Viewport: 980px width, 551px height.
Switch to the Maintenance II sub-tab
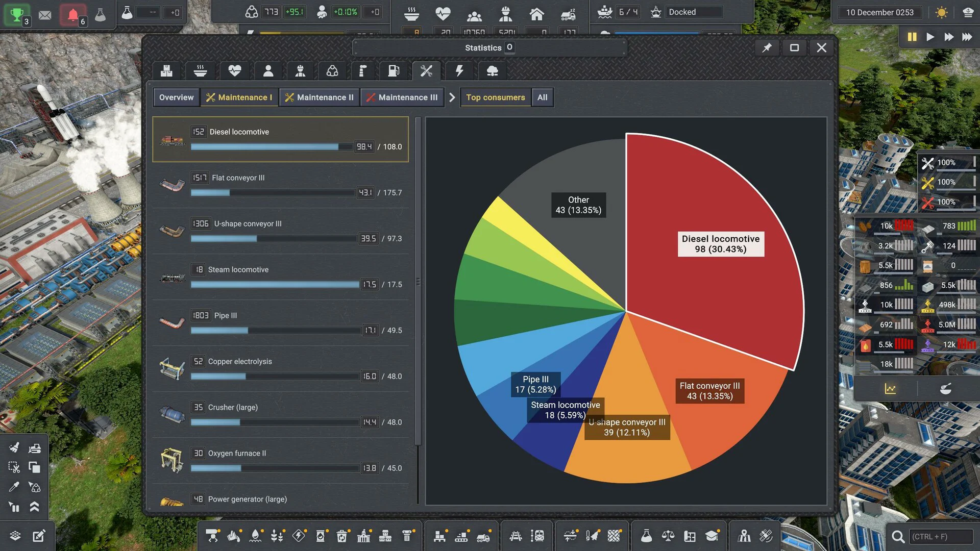pyautogui.click(x=320, y=97)
